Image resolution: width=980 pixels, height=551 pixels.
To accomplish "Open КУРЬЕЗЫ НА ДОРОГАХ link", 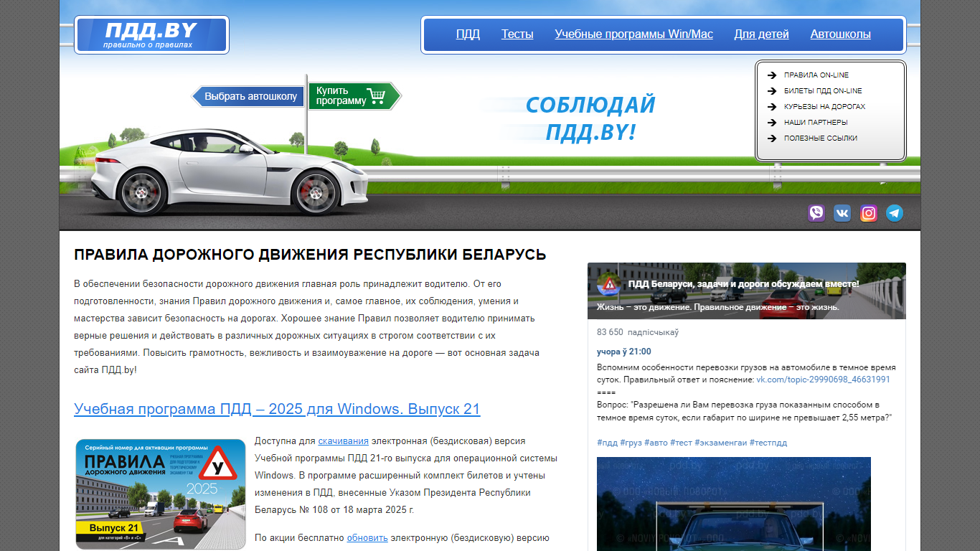I will pos(824,107).
